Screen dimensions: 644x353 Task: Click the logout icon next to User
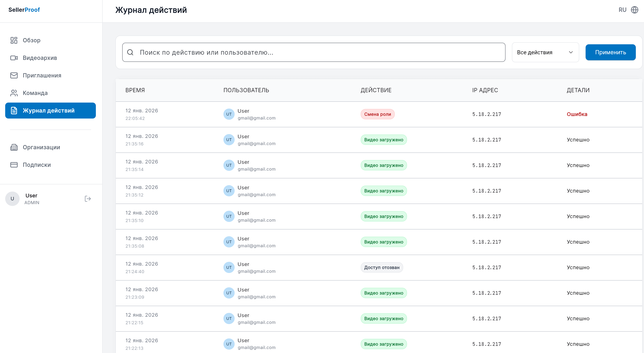[87, 199]
